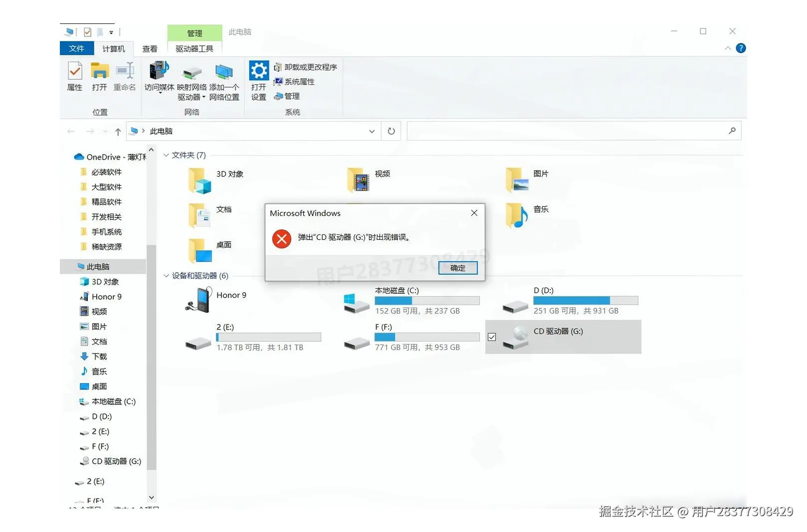Collapse the ribbon with the chevron toggle
The image size is (807, 532).
pos(728,48)
